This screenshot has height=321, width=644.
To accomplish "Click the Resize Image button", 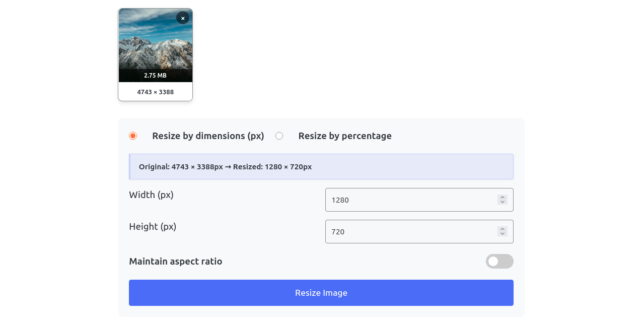I will coord(321,293).
